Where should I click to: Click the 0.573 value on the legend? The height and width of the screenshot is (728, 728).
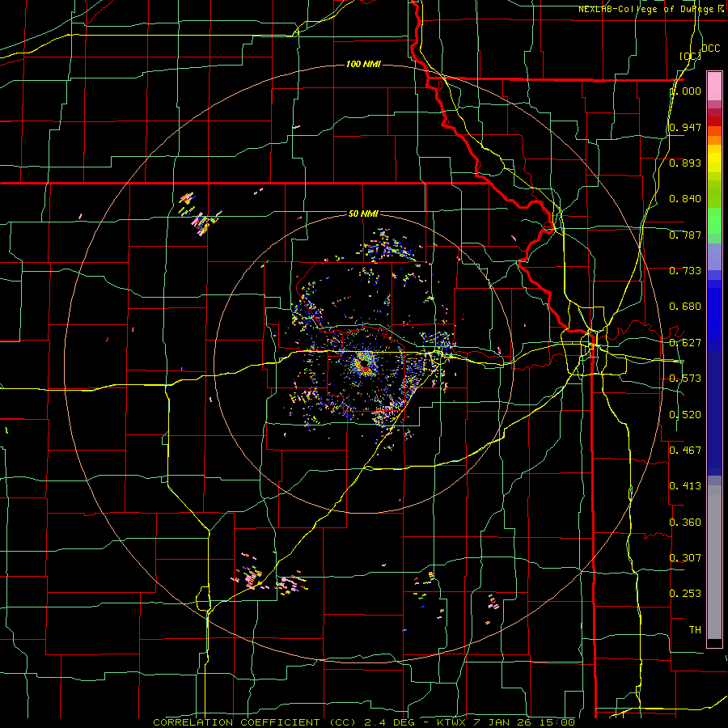[685, 379]
